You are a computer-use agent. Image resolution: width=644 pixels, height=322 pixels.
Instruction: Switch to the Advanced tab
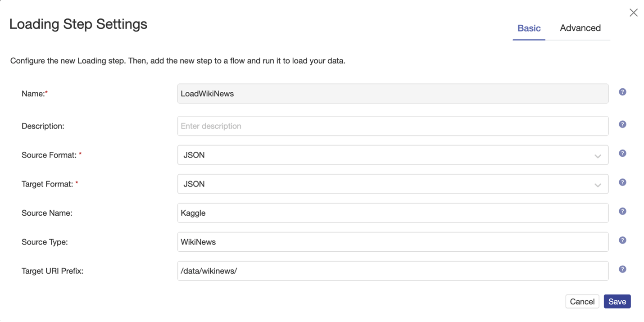click(x=580, y=28)
